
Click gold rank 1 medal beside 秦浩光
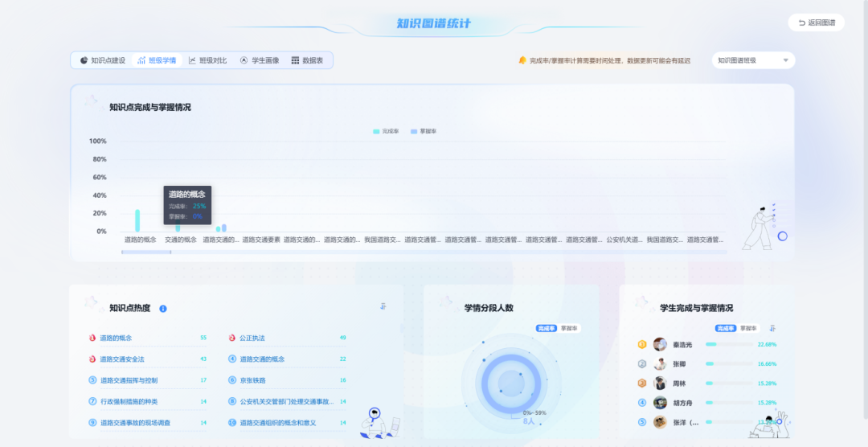click(x=642, y=345)
